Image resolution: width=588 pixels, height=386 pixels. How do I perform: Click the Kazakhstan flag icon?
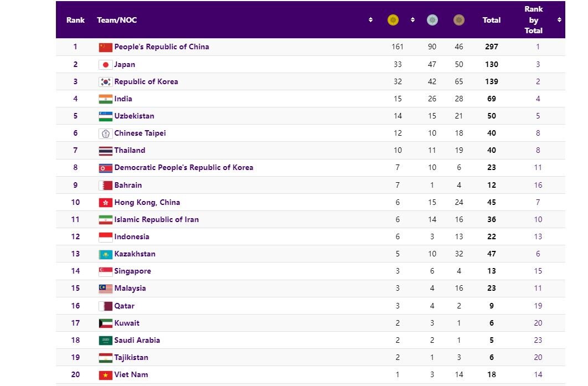click(x=105, y=254)
